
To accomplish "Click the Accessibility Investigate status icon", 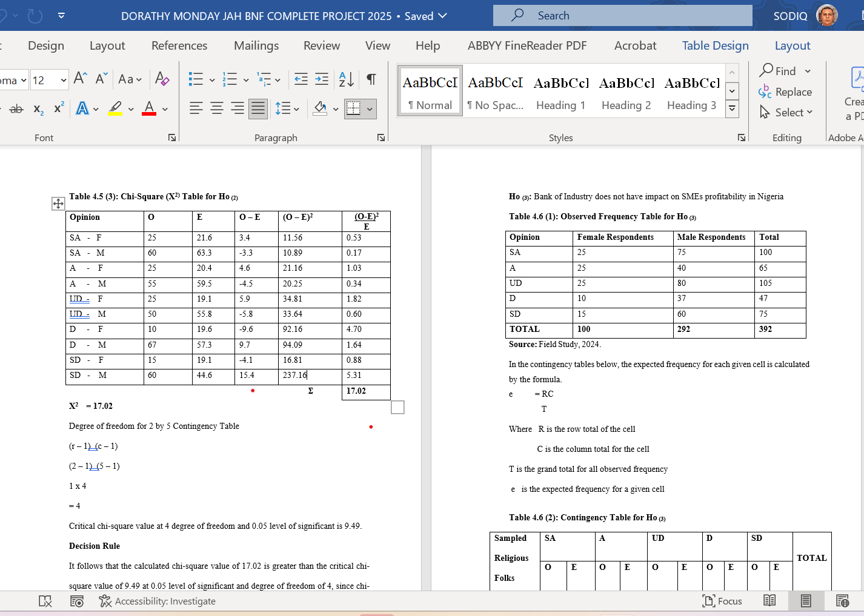I will pyautogui.click(x=105, y=601).
